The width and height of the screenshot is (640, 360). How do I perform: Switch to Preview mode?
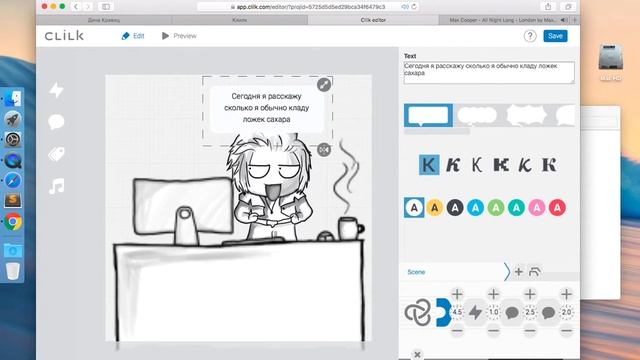179,36
